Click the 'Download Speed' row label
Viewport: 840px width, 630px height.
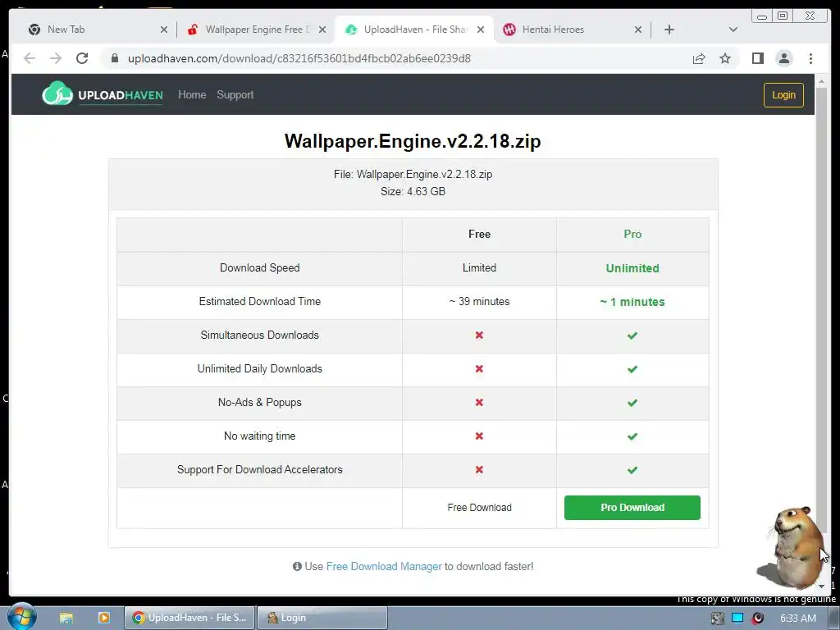(x=260, y=267)
